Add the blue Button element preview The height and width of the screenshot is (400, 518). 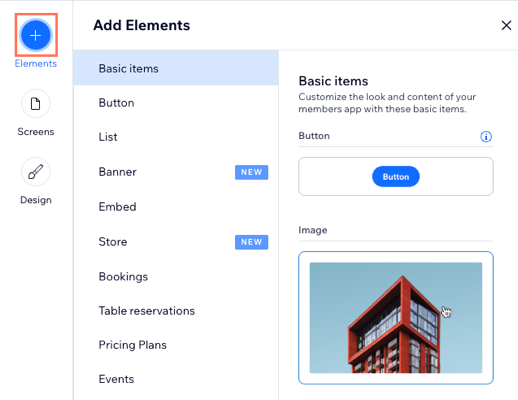[x=396, y=176]
